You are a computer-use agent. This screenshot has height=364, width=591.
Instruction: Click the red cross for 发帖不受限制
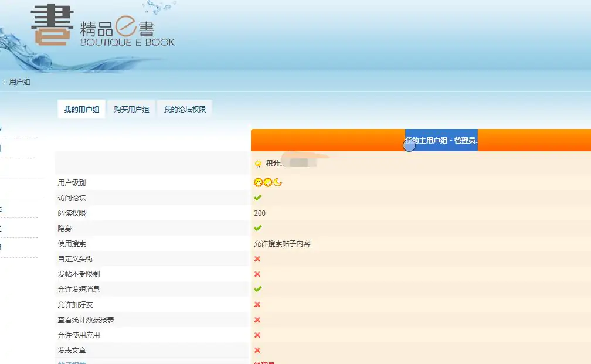point(257,274)
